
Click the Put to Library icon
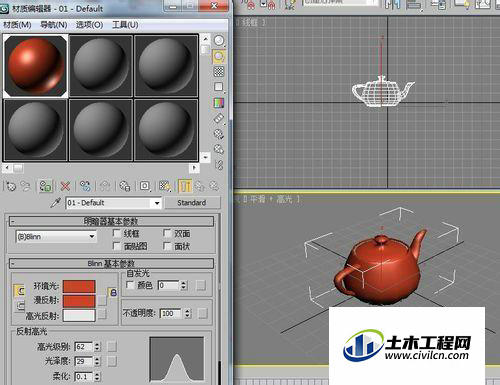point(125,186)
